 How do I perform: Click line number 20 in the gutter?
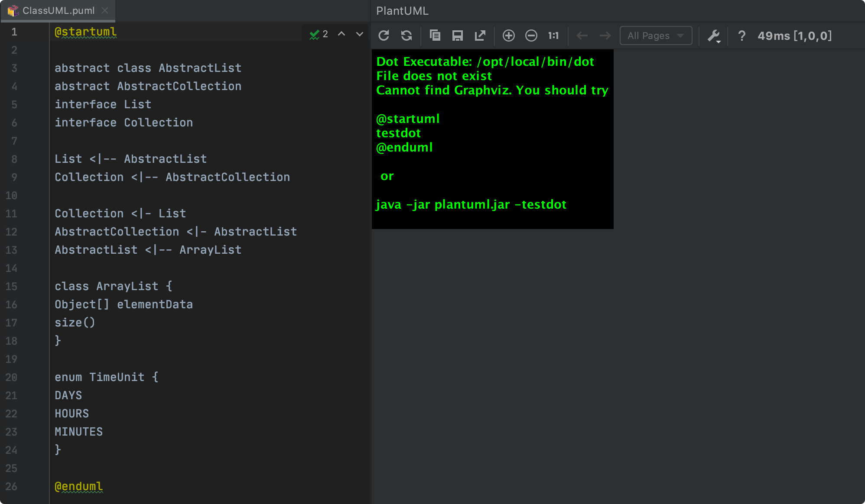(11, 377)
